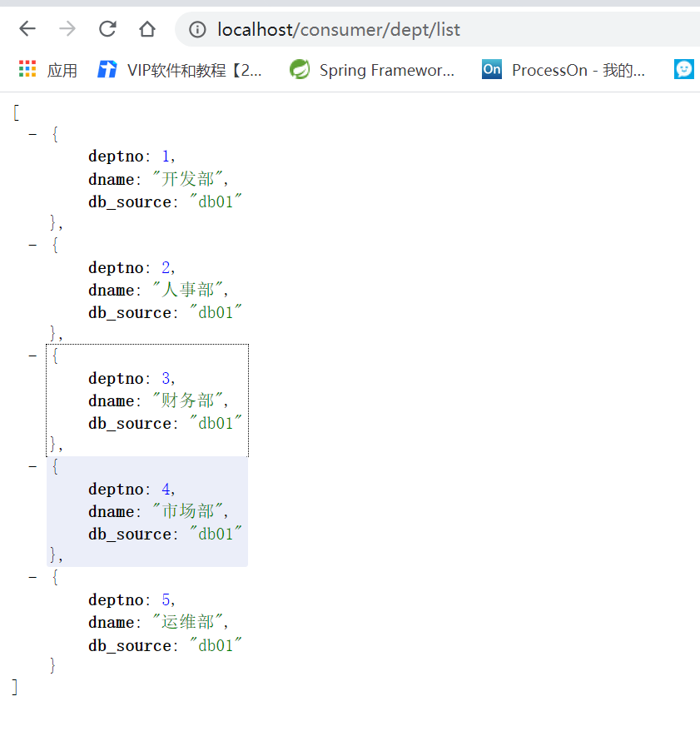The image size is (700, 741).
Task: Click the deptno key in the highlighted object
Action: [x=116, y=490]
